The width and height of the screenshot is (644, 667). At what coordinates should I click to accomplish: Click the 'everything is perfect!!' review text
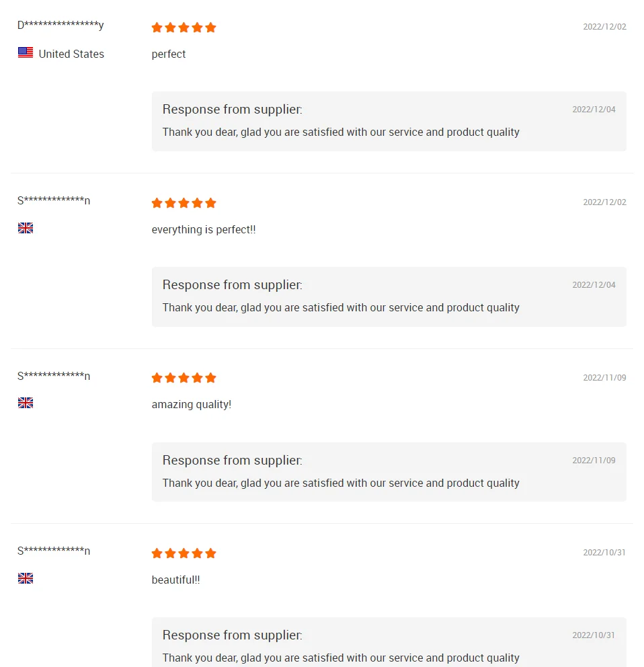pos(204,229)
